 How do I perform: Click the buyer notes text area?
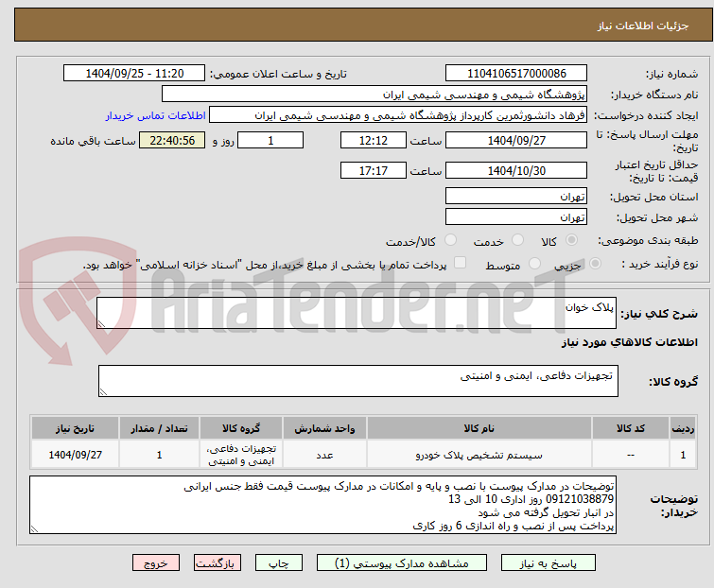click(322, 505)
